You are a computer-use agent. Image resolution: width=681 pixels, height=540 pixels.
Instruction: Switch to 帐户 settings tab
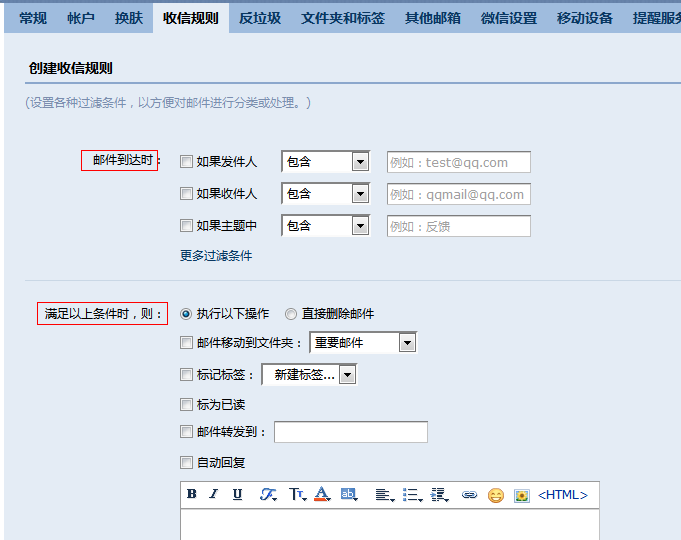tap(81, 18)
